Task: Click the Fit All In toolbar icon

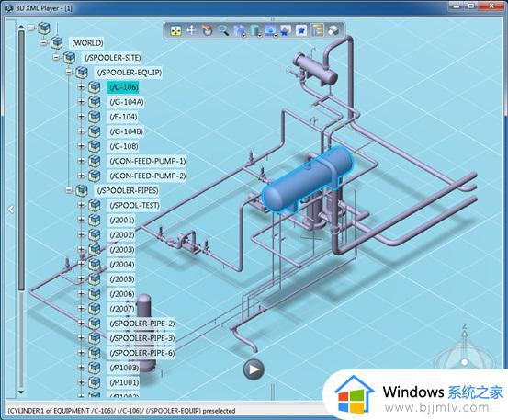Action: click(x=175, y=30)
